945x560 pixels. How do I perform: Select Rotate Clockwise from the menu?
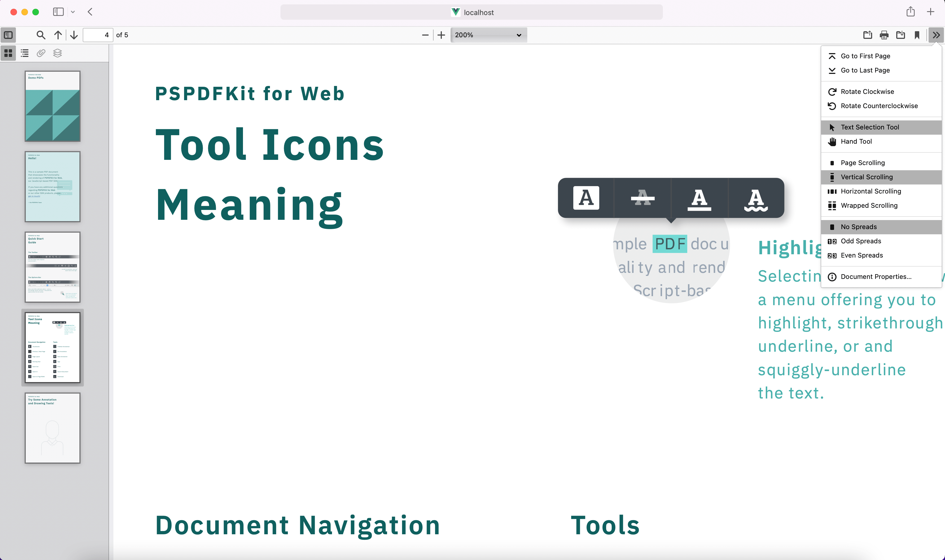[x=867, y=91]
